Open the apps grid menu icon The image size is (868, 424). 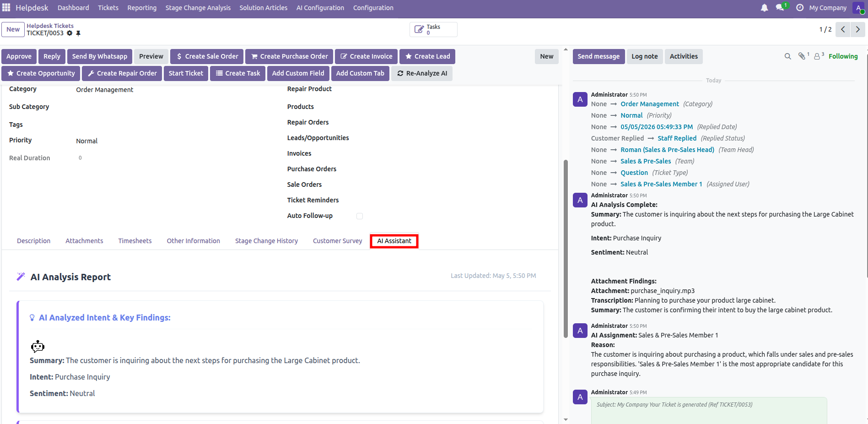pos(6,7)
